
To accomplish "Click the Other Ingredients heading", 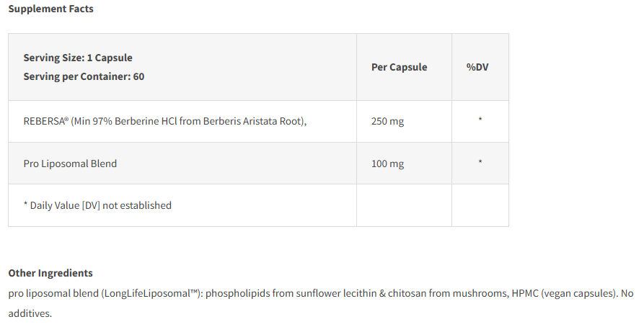I will point(50,273).
